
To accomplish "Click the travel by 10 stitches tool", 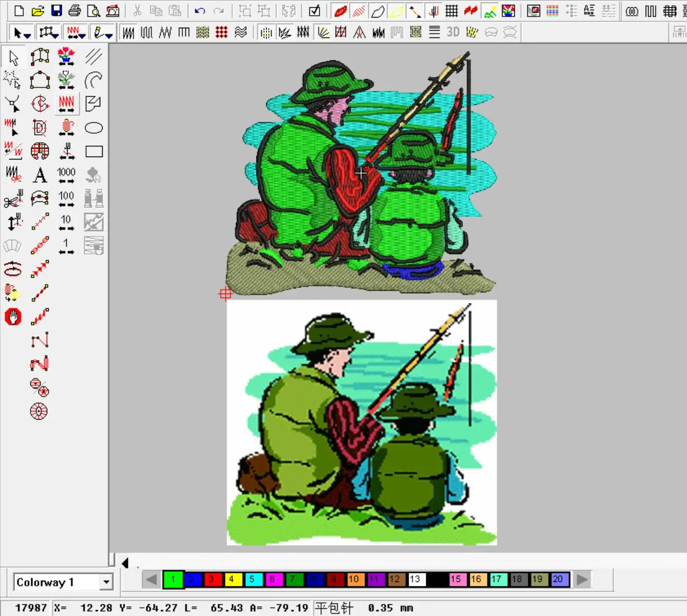I will click(x=66, y=223).
